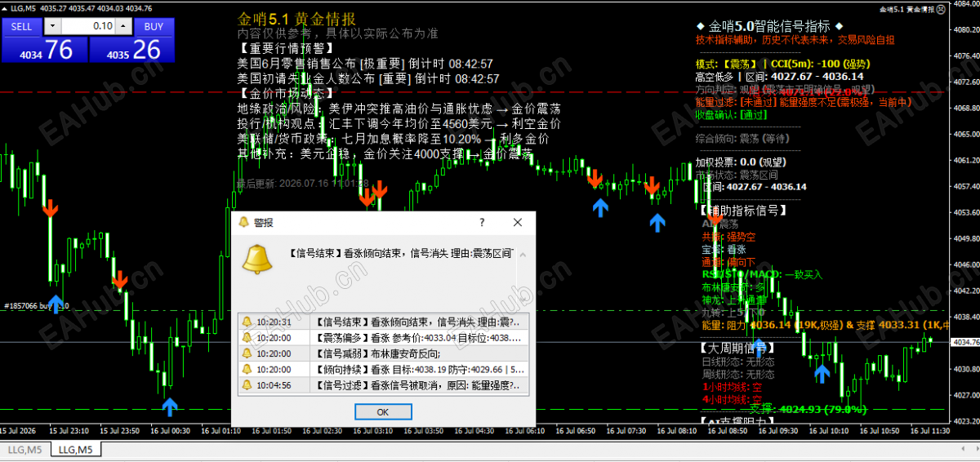
Task: Increase lot volume with the up arrow
Action: tap(123, 26)
